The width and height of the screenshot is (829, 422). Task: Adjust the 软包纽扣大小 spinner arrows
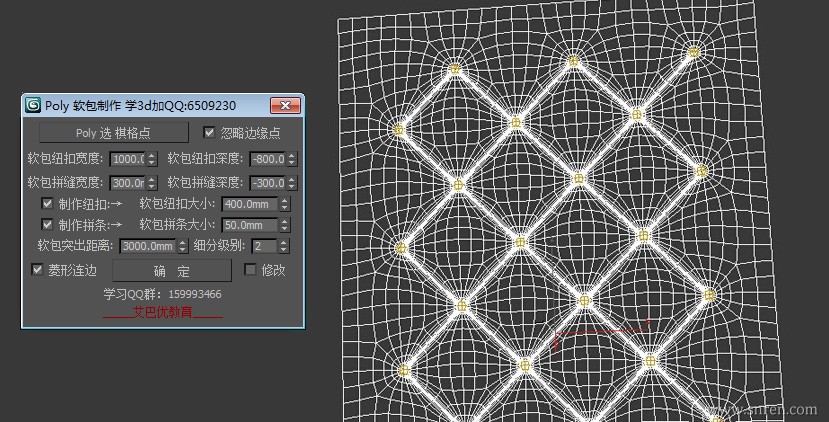(285, 204)
